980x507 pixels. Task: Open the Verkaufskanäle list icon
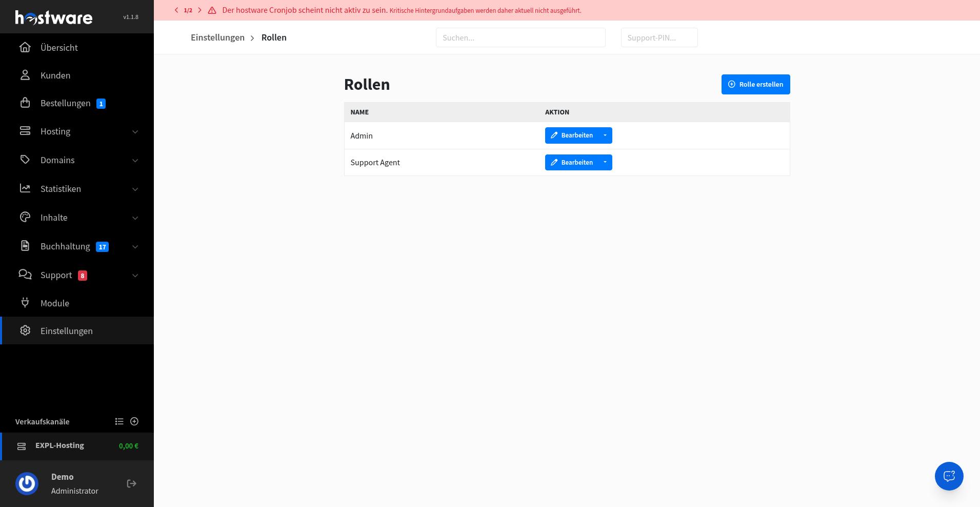119,421
